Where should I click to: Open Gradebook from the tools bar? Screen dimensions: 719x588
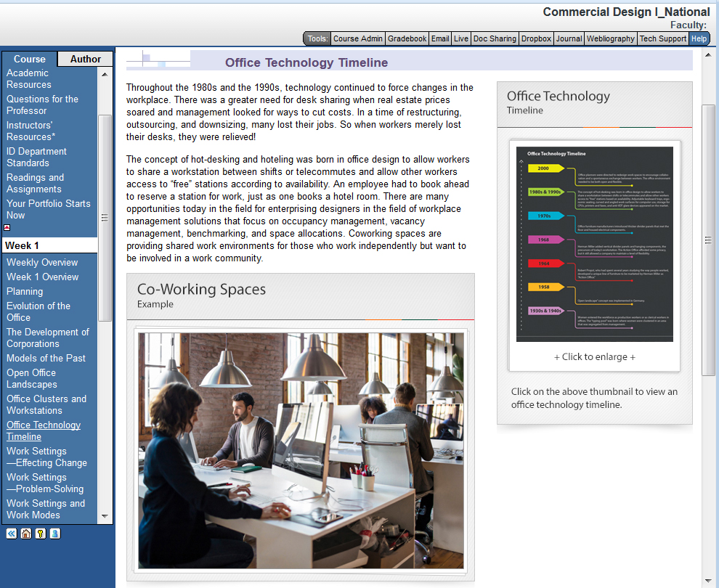(x=407, y=38)
